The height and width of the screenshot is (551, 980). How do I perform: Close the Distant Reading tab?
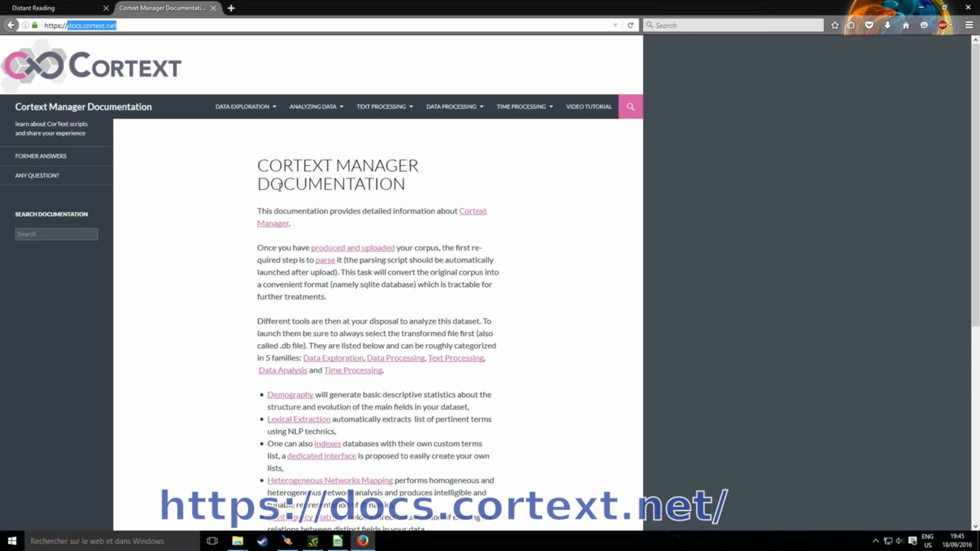click(x=106, y=8)
